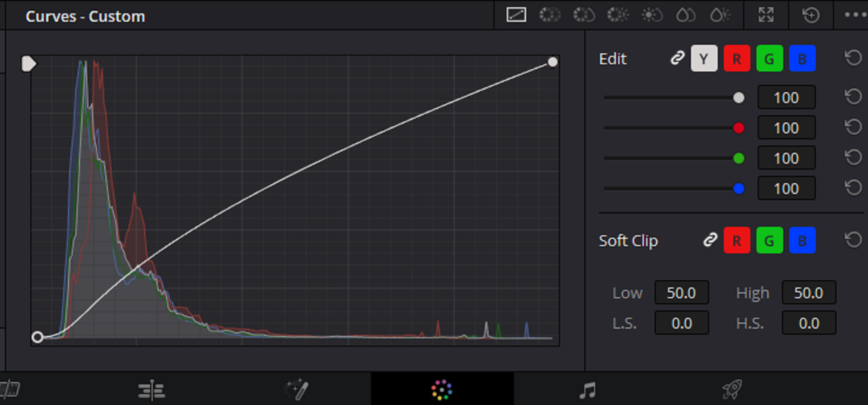This screenshot has width=868, height=405.
Task: Click the luminance intensity value field
Action: 786,98
